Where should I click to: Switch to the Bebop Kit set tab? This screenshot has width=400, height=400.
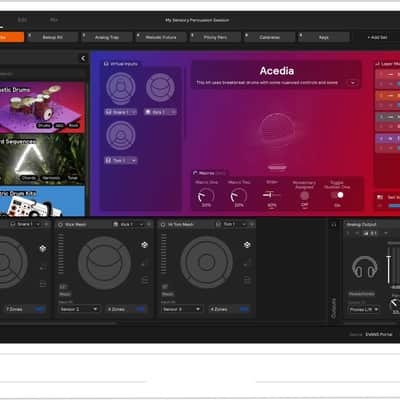(53, 37)
